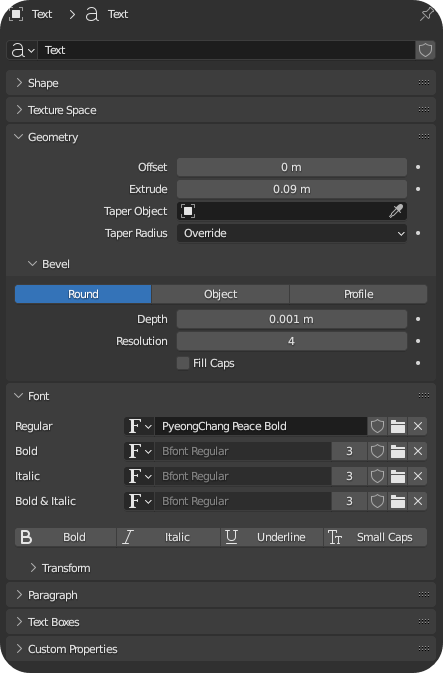Toggle Bold text style button
This screenshot has width=443, height=673.
pyautogui.click(x=66, y=537)
